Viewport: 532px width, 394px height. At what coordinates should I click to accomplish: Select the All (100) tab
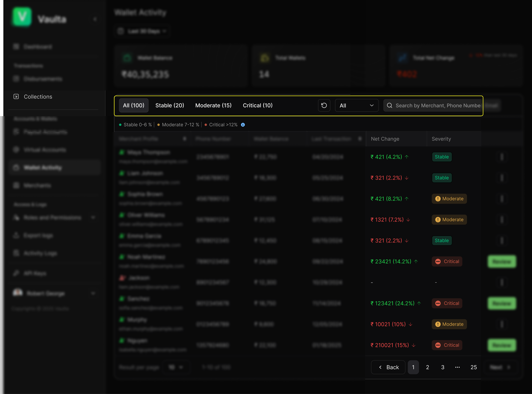click(133, 105)
